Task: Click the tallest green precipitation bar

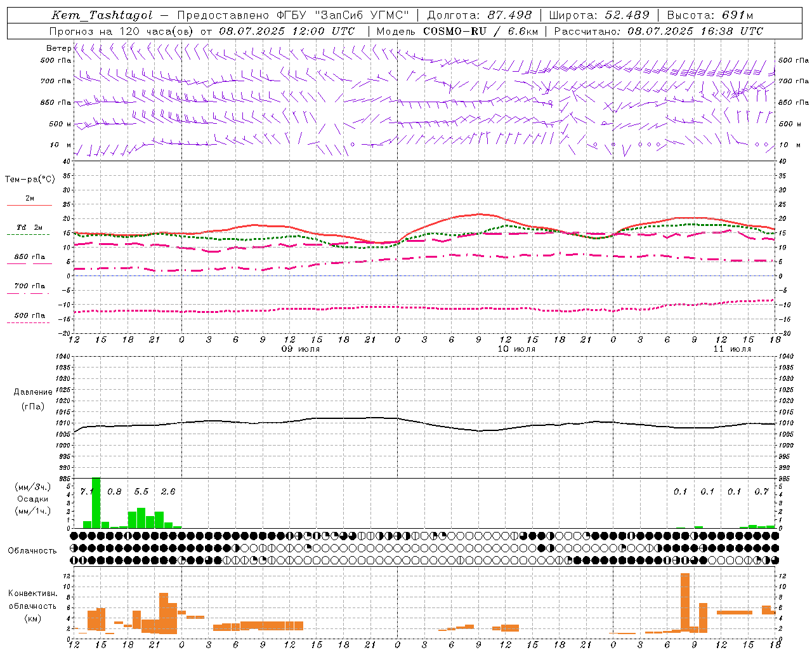Action: point(96,503)
